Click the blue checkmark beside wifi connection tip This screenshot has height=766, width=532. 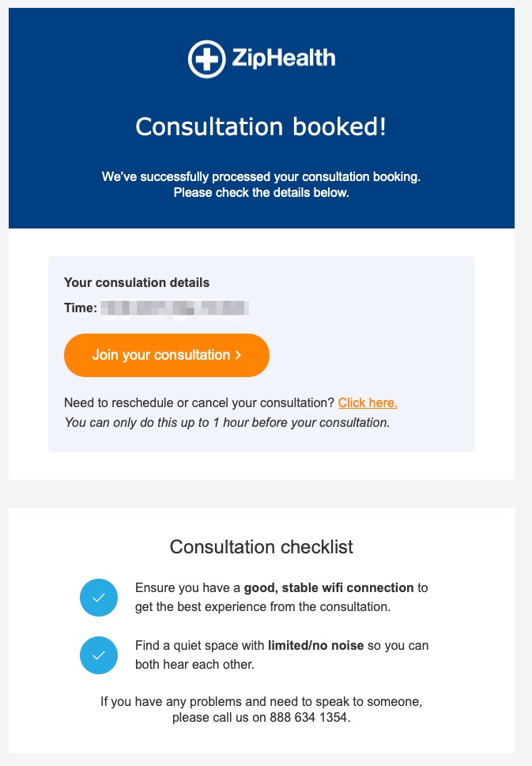click(x=99, y=598)
